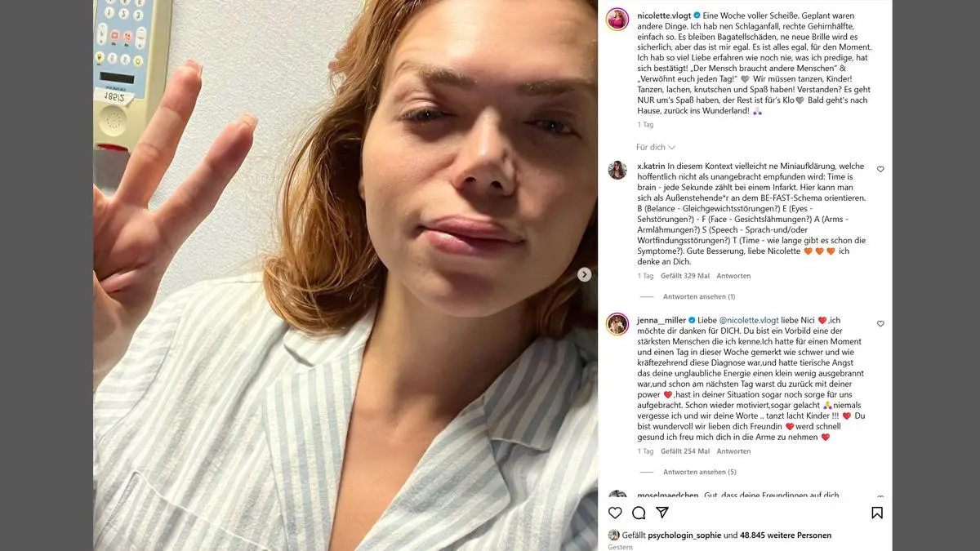Open x.katrin's avatar
The image size is (980, 551).
617,170
